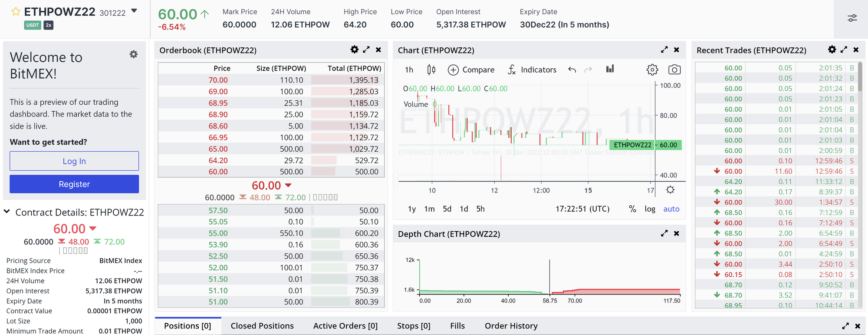Close the Depth Chart panel
The image size is (868, 335).
676,233
